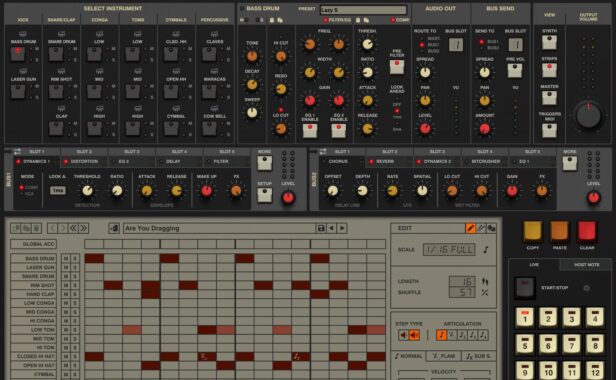Image resolution: width=616 pixels, height=380 pixels.
Task: Toggle EQ 1 Enable switch
Action: tap(310, 131)
